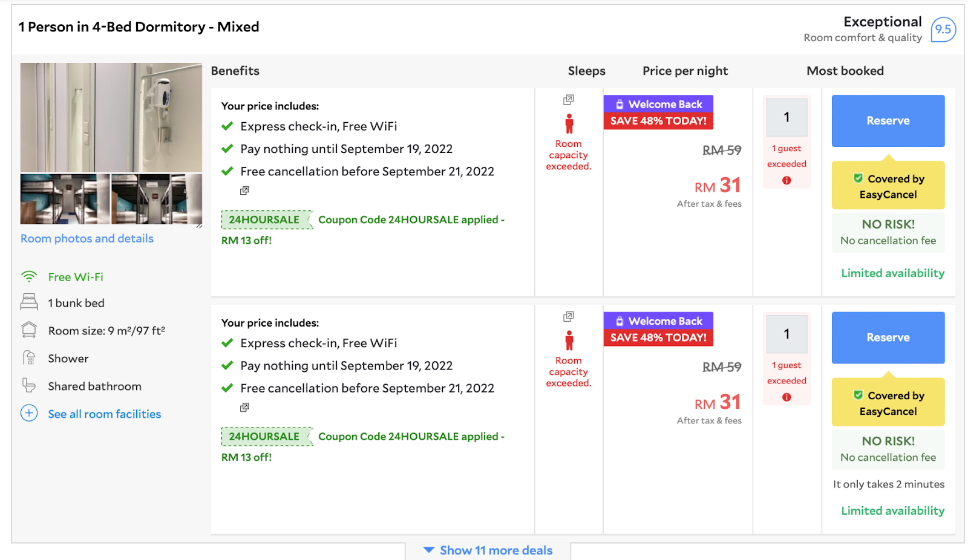968x560 pixels.
Task: Open first deal's room quantity dropdown
Action: pos(786,117)
